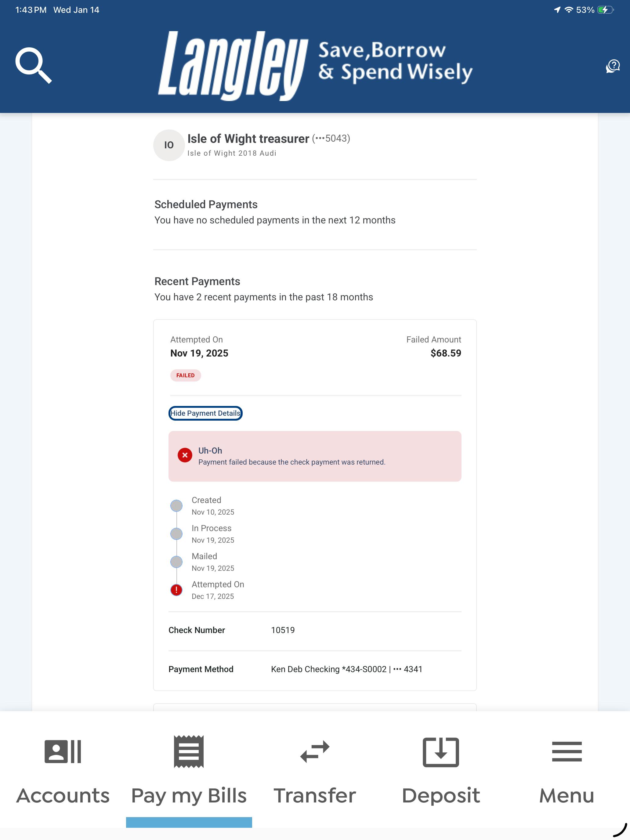
Task: Open the help chat icon
Action: tap(613, 66)
